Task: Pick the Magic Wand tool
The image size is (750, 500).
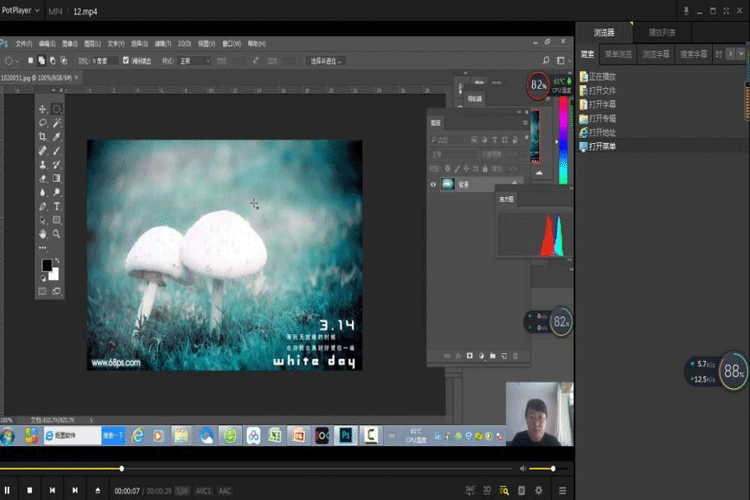Action: (56, 123)
